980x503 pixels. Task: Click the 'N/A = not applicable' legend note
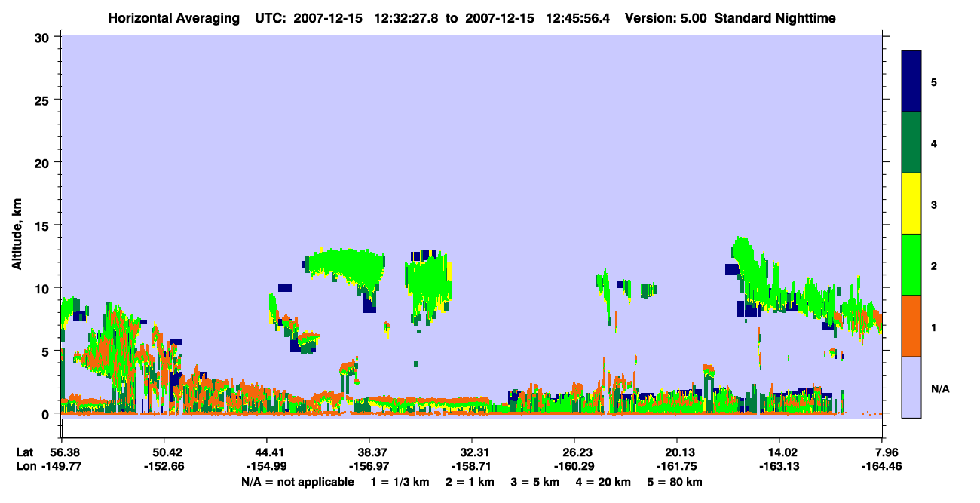(297, 482)
